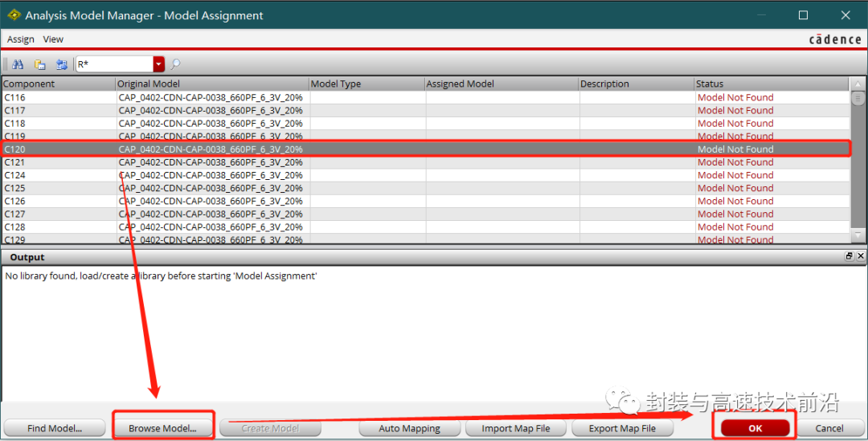
Task: Click the binoculars find icon in toolbar
Action: (x=18, y=64)
